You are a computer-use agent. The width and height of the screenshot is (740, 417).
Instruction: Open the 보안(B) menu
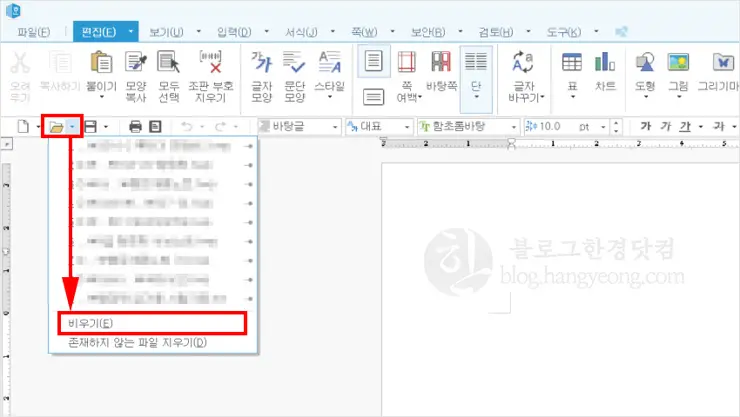428,32
